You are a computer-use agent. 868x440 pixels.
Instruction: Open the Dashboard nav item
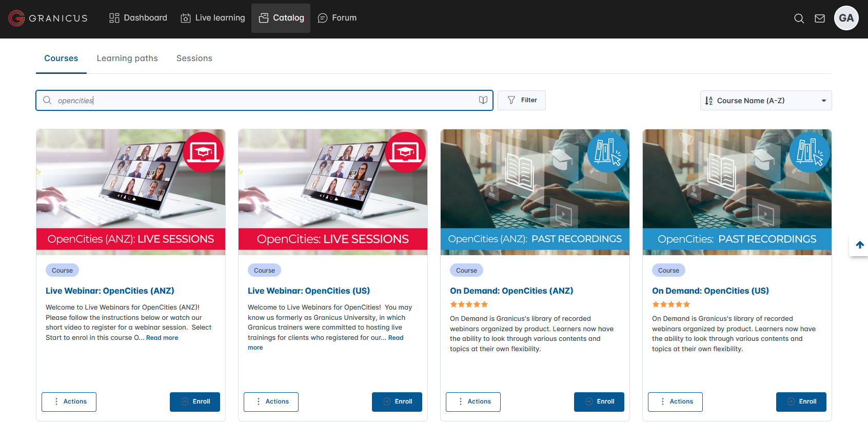click(x=138, y=18)
